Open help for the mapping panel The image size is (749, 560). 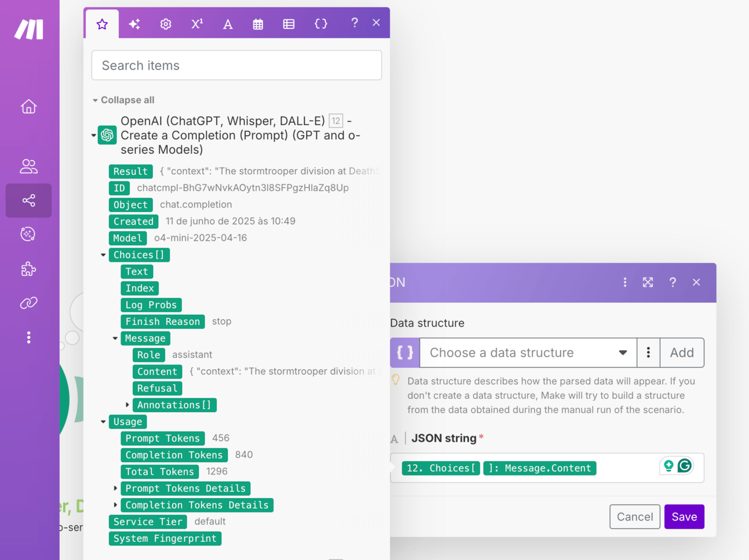pos(354,23)
